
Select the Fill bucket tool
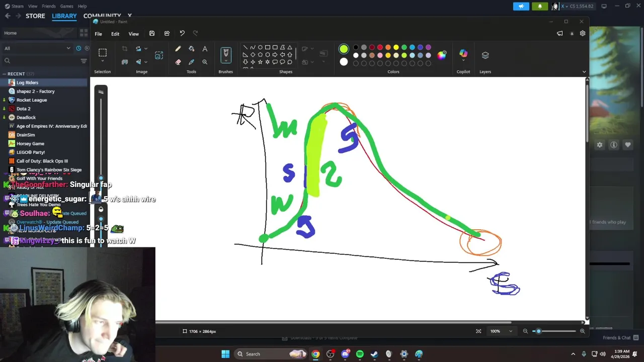tap(191, 49)
